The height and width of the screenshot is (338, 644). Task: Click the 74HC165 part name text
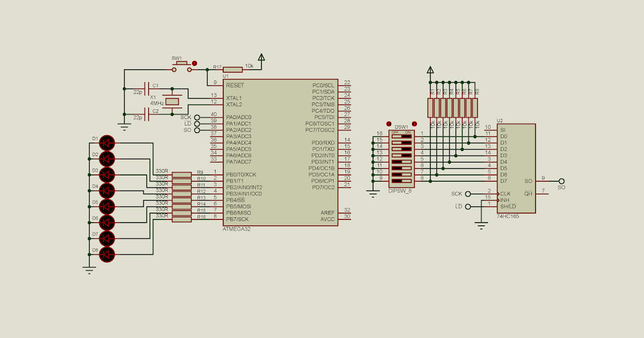click(x=508, y=216)
